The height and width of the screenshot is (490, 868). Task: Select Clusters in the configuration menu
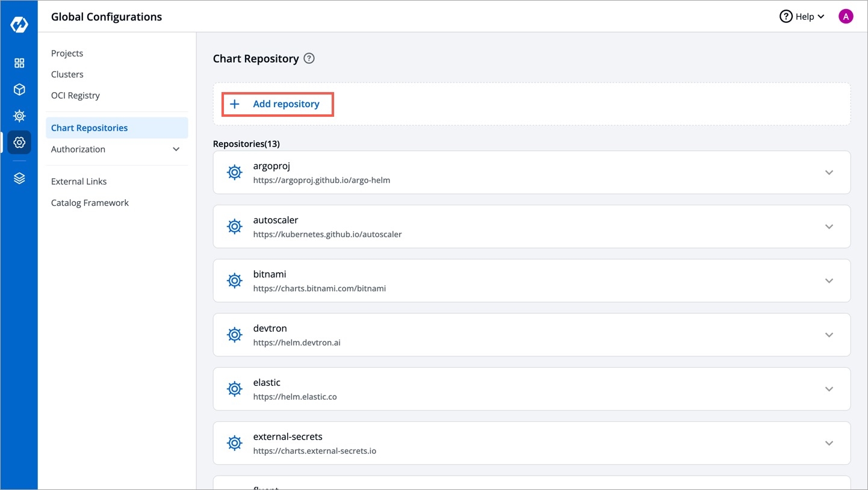click(67, 74)
